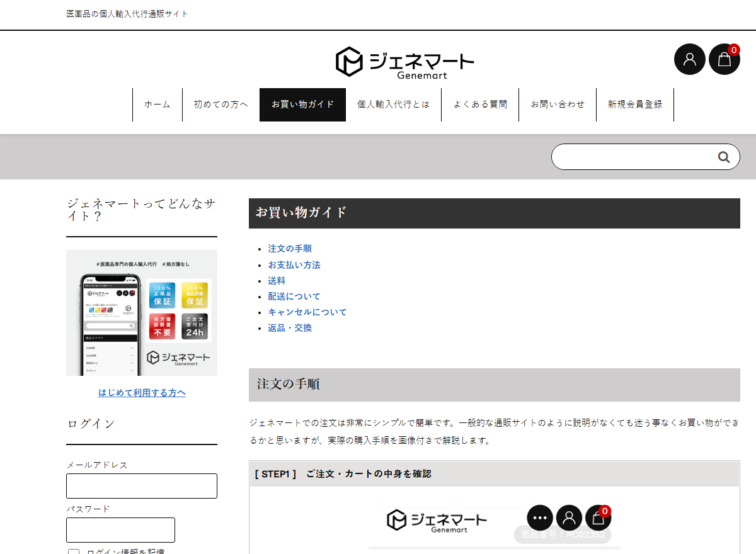Click the user icon in STEP1 screenshot

(x=569, y=518)
